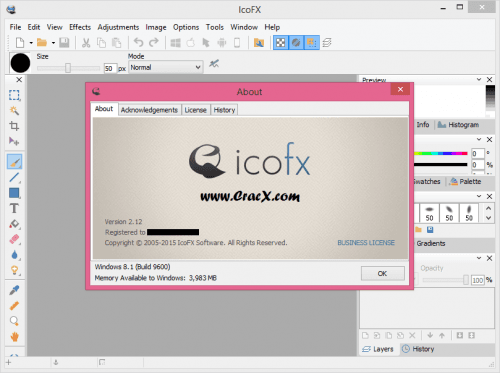
Task: Click the Undo toolbar icon
Action: 138,43
